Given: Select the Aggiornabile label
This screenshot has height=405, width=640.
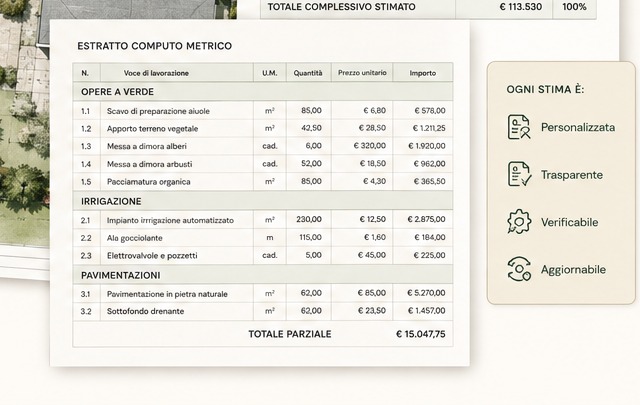Looking at the screenshot, I should [x=573, y=269].
